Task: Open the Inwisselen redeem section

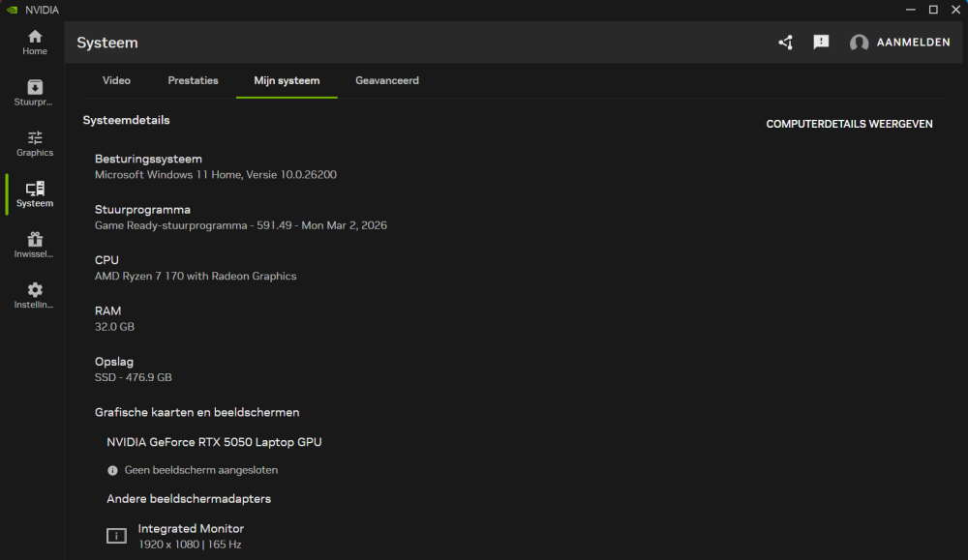Action: coord(35,245)
